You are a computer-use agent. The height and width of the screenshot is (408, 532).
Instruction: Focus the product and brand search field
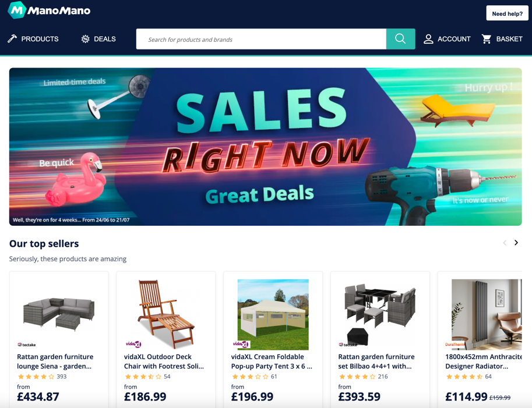[x=261, y=39]
